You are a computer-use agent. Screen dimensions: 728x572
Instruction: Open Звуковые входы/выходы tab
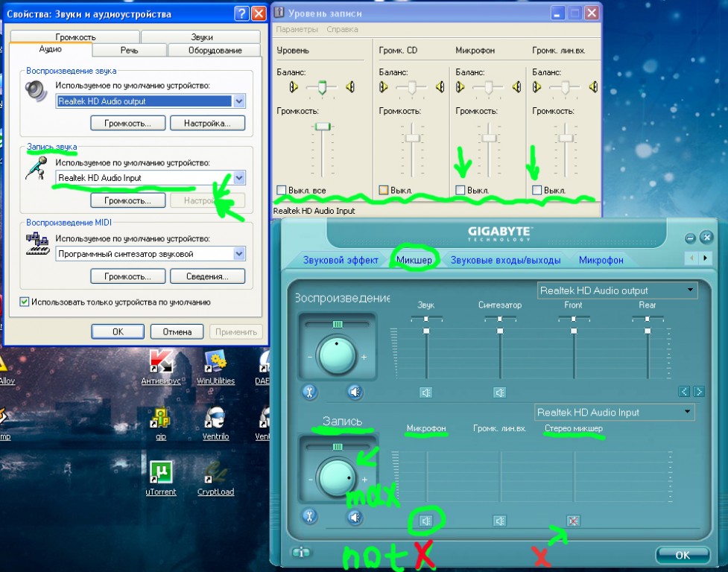(506, 260)
